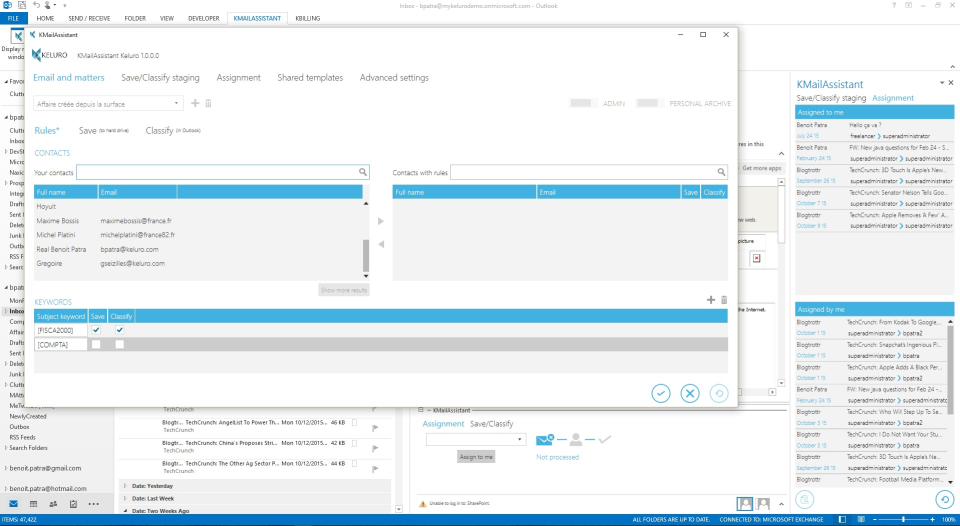Screen dimensions: 960x526
Task: Click first person photo icon in people pane
Action: coord(744,504)
